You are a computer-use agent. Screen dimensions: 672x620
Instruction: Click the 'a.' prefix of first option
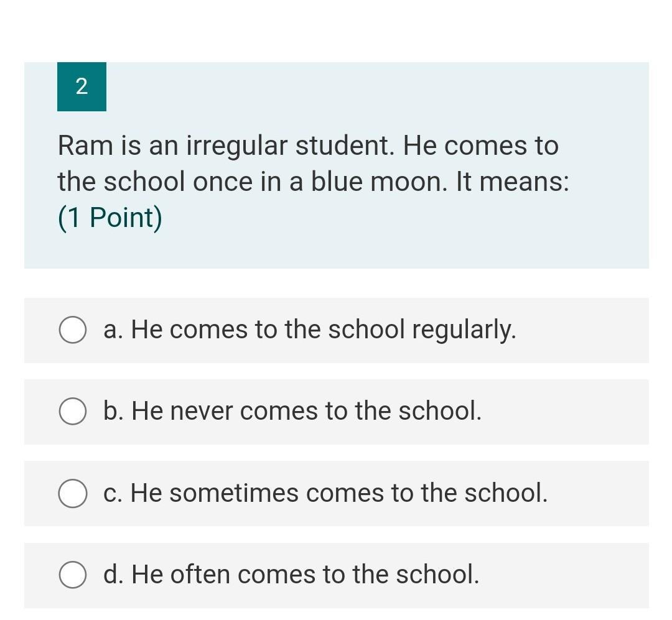(x=113, y=330)
